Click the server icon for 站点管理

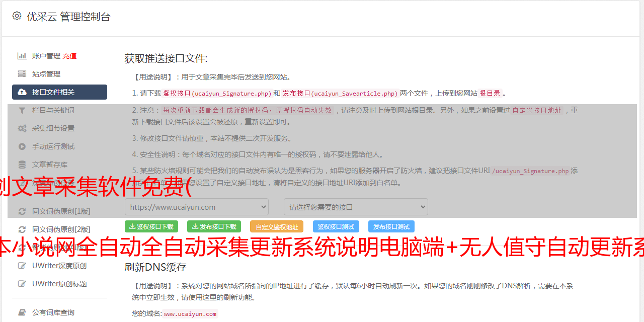point(22,74)
